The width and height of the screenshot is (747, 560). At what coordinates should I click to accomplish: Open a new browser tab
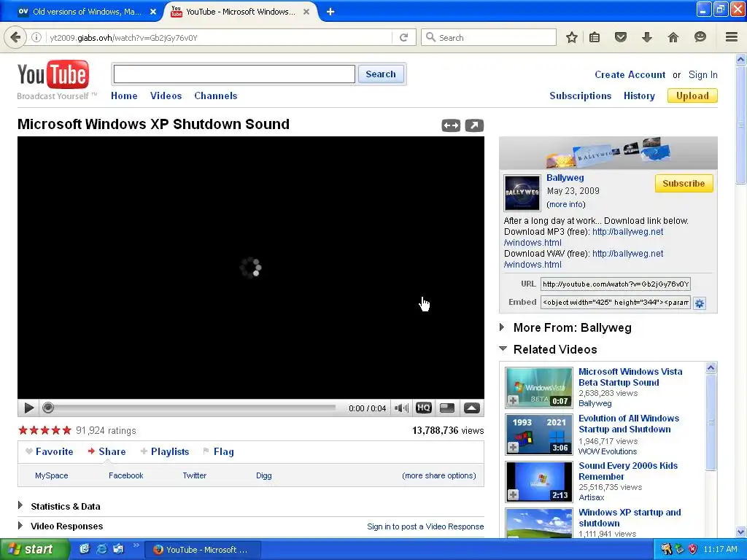(x=330, y=12)
